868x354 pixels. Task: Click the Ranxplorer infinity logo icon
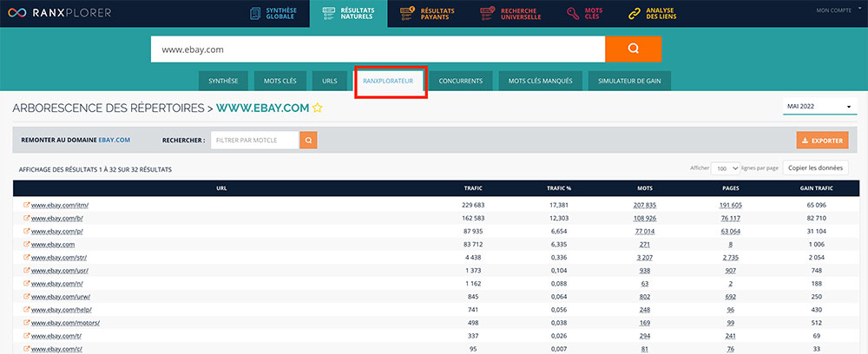16,12
